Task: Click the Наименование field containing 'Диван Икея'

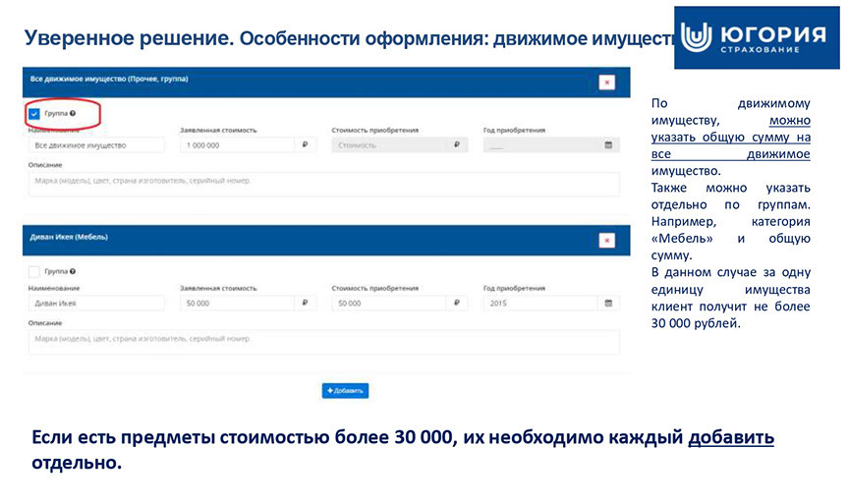Action: (94, 304)
